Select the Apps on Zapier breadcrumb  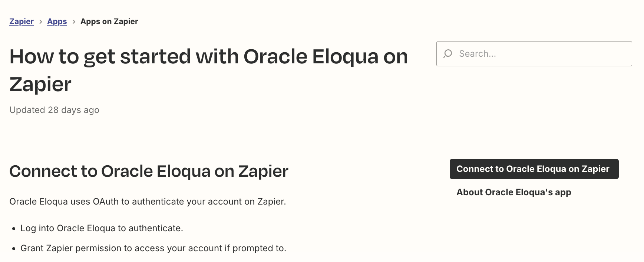click(x=109, y=21)
